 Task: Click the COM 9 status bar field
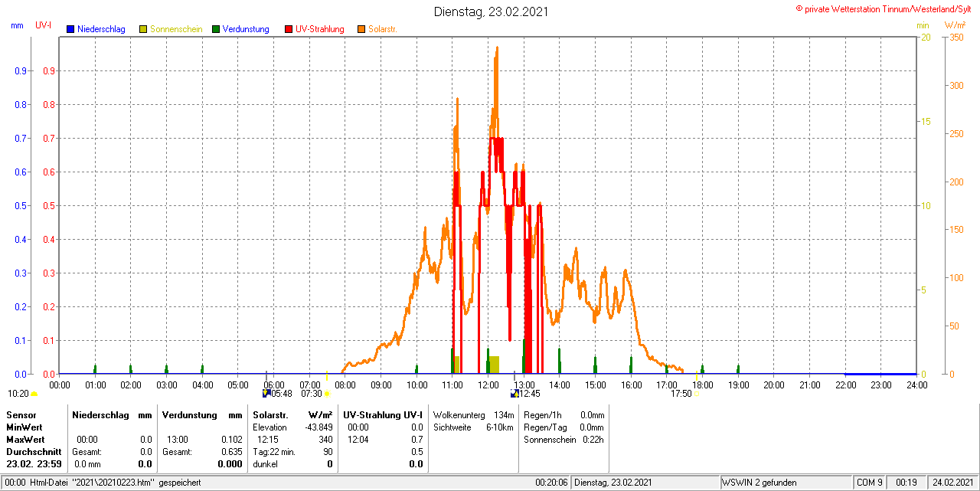pyautogui.click(x=870, y=483)
